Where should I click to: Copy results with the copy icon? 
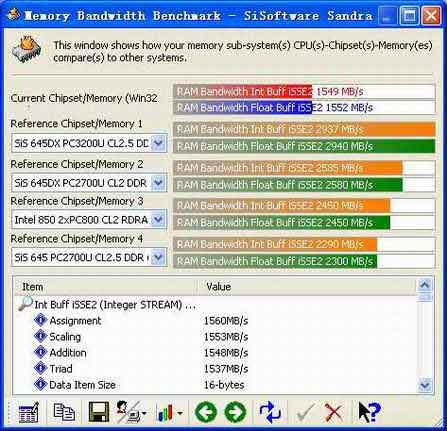pyautogui.click(x=64, y=412)
